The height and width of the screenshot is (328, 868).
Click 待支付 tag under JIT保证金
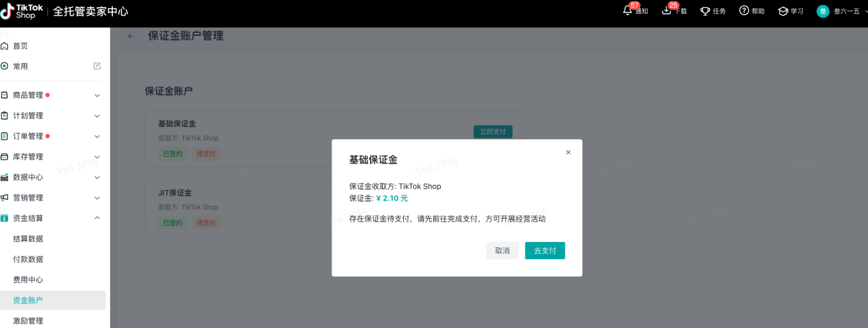tap(206, 223)
